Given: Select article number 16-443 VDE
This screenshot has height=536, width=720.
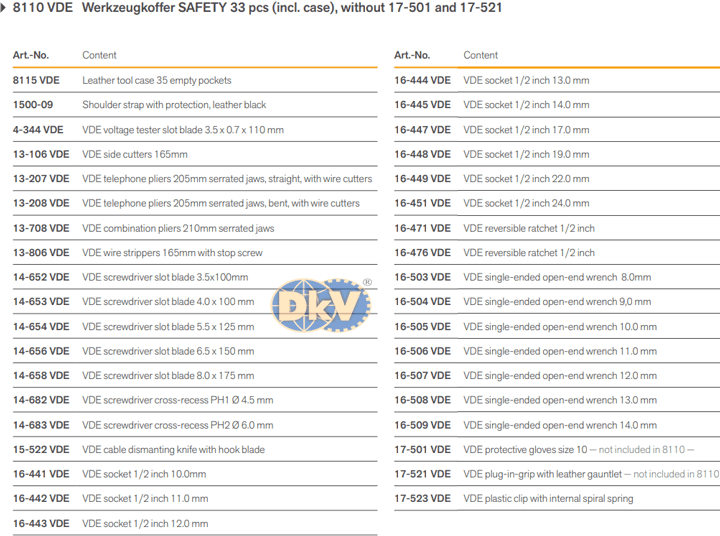Looking at the screenshot, I should [41, 523].
